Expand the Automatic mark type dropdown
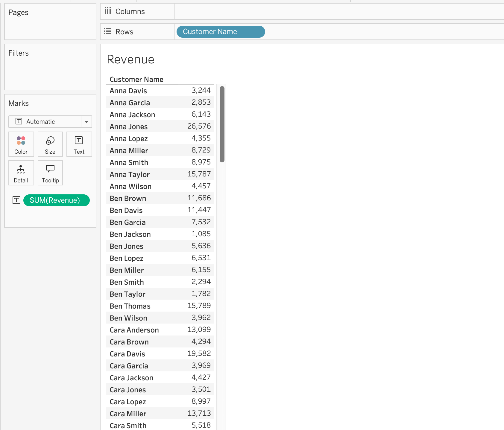The width and height of the screenshot is (504, 430). (86, 122)
